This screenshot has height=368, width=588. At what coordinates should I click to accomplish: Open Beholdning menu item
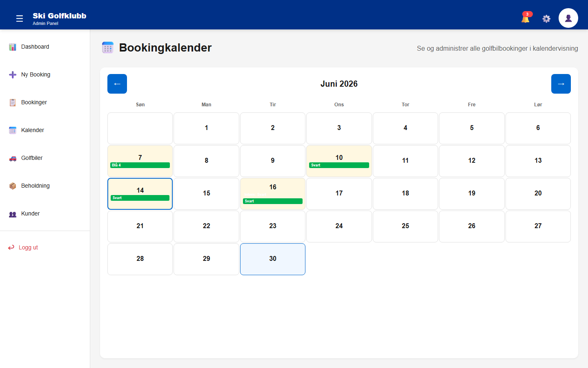pyautogui.click(x=45, y=186)
